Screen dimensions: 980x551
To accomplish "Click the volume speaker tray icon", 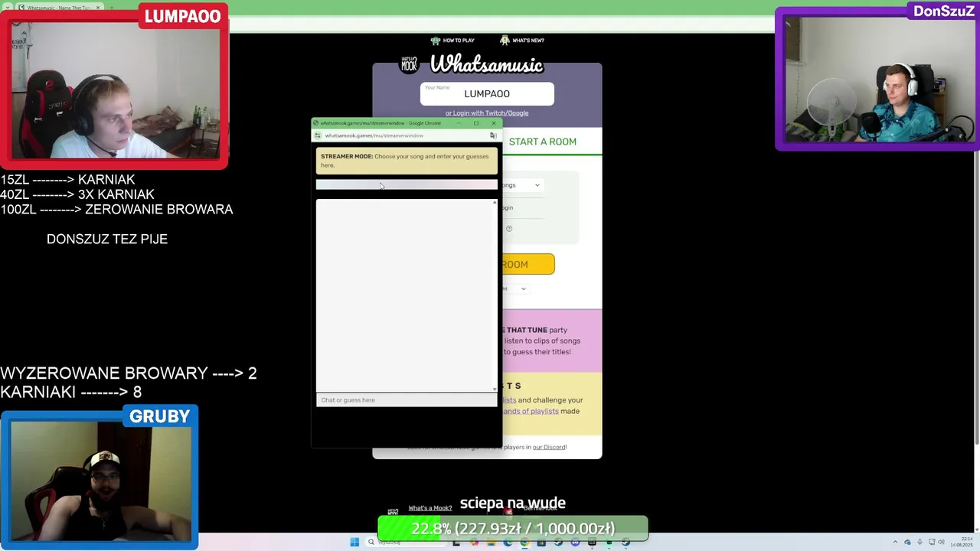I will tap(941, 542).
